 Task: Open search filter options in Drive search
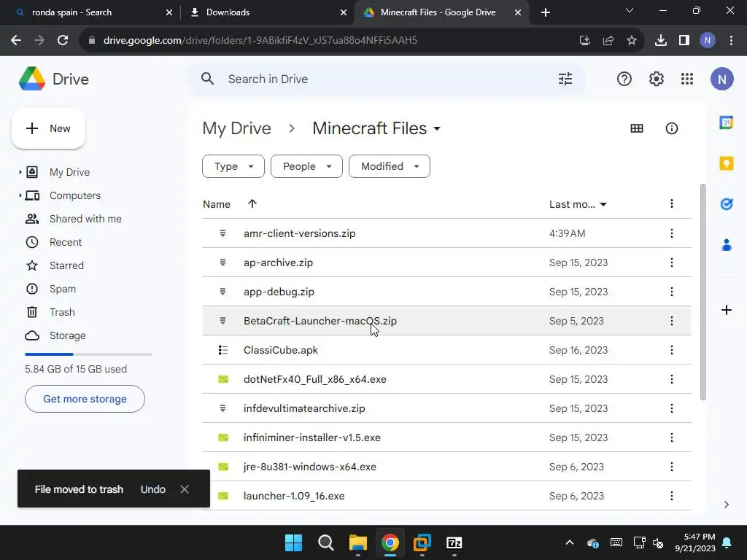[565, 79]
